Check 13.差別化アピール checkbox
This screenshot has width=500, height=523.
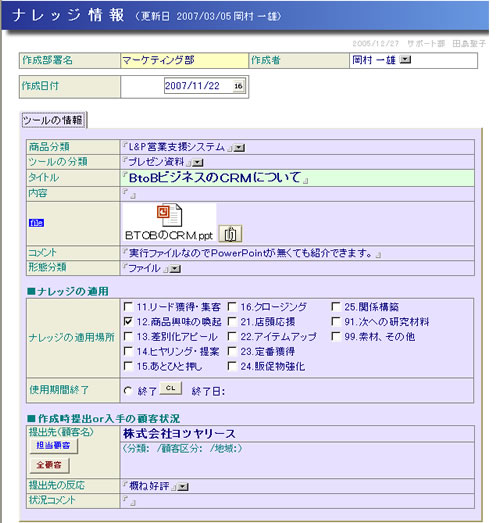128,336
